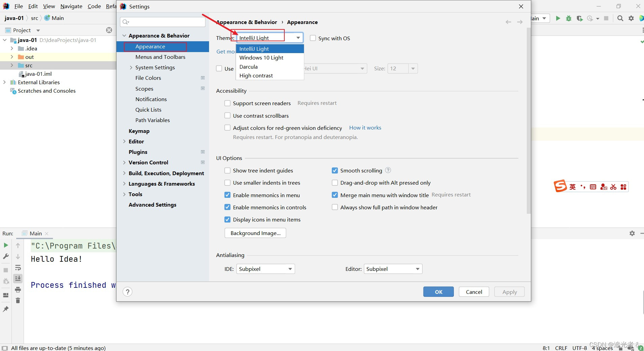This screenshot has width=644, height=351.
Task: Toggle the Theme dropdown arrow
Action: pyautogui.click(x=298, y=38)
